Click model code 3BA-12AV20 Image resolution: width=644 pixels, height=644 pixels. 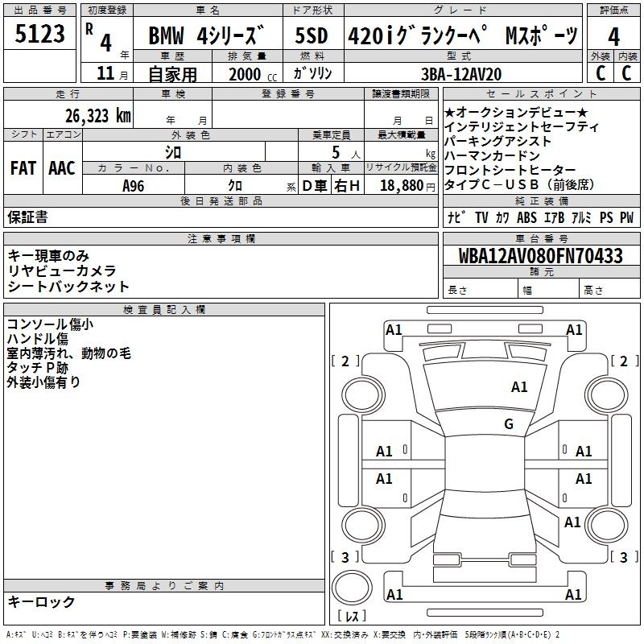click(461, 73)
